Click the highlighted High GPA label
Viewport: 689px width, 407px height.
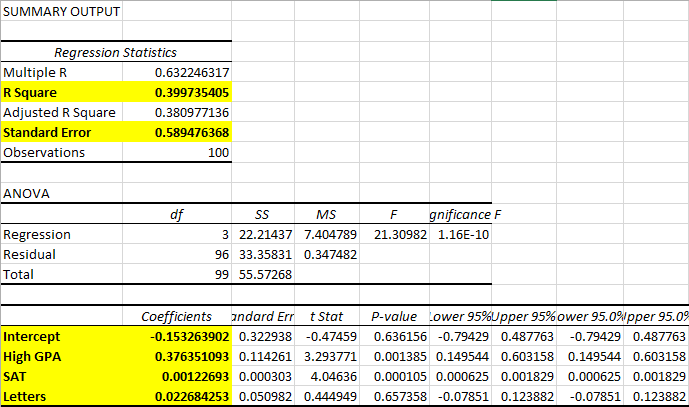click(x=62, y=356)
